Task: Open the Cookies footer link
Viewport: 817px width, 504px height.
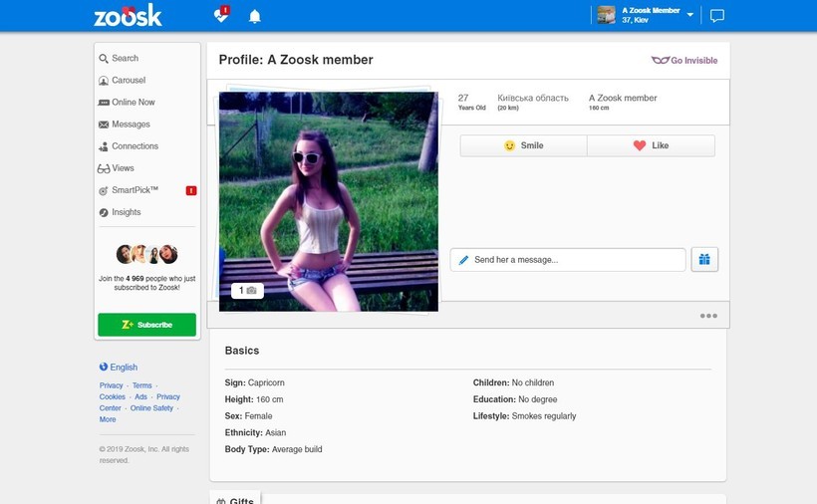Action: (x=112, y=396)
